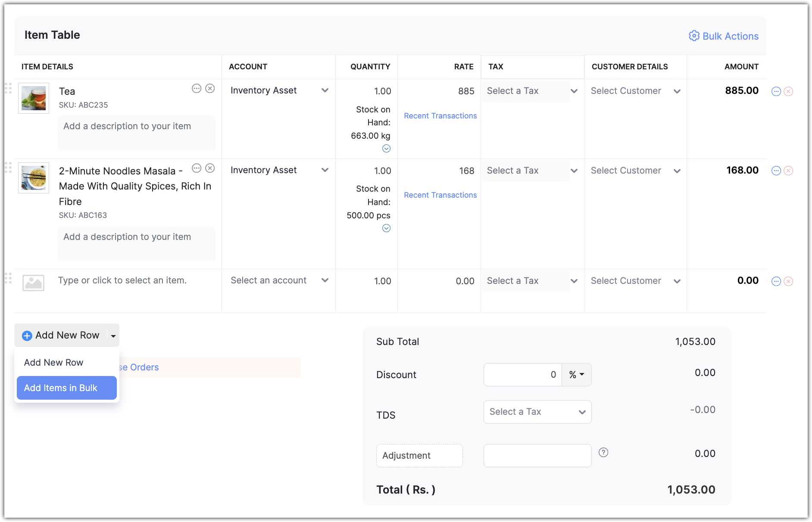This screenshot has width=812, height=522.
Task: Expand Tea stock on hand details
Action: (x=386, y=149)
